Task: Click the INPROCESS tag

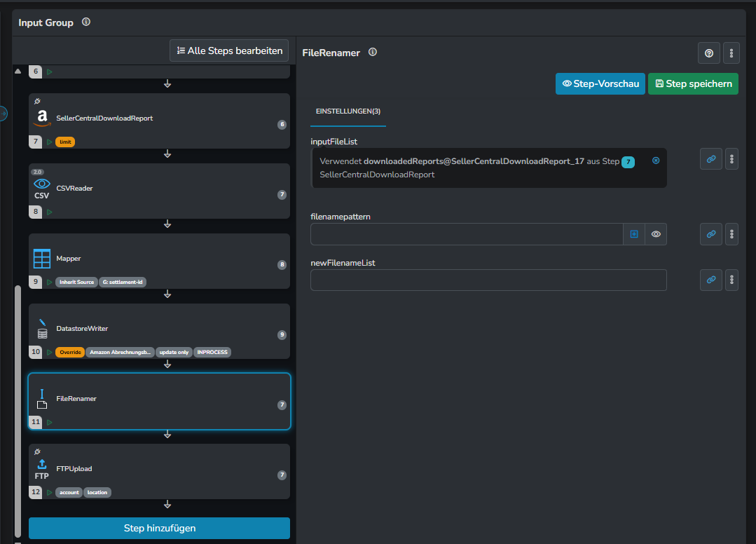Action: click(x=212, y=352)
